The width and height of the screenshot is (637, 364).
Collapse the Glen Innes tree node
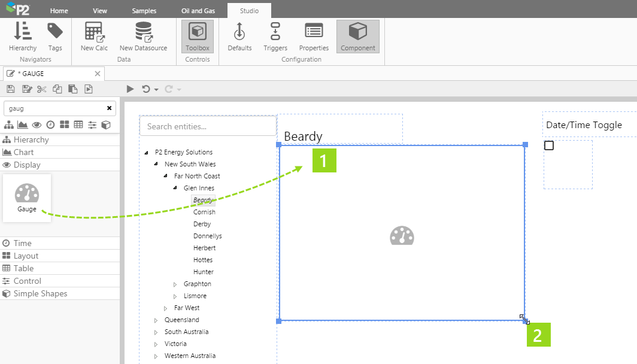click(175, 188)
